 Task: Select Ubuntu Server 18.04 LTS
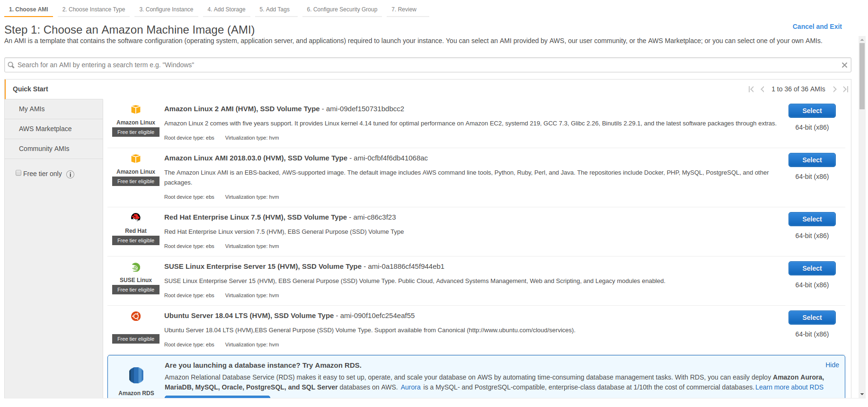coord(812,318)
